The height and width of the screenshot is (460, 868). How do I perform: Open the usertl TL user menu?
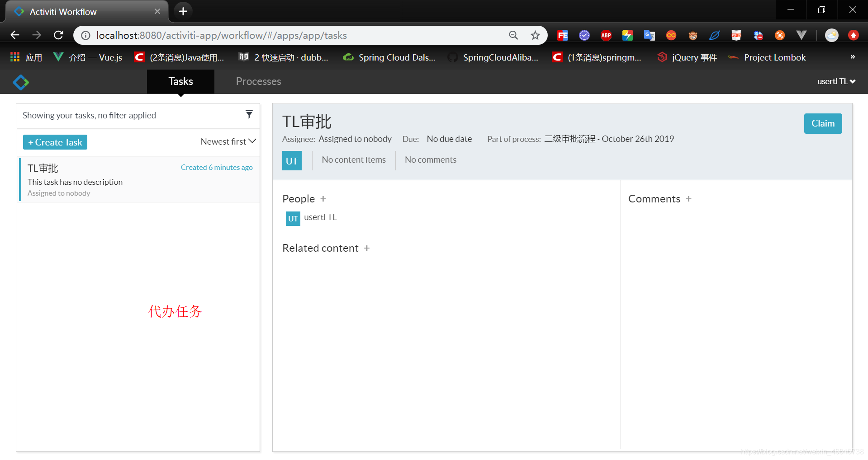pos(836,81)
